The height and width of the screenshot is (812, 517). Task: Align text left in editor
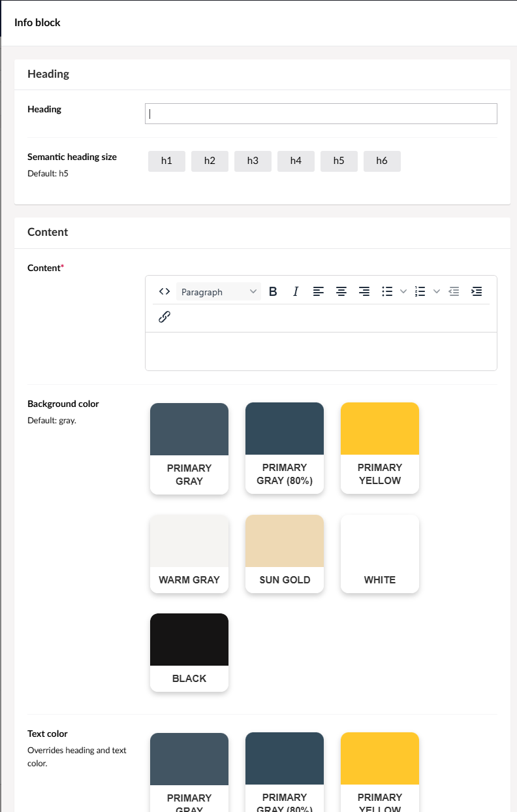pyautogui.click(x=318, y=292)
